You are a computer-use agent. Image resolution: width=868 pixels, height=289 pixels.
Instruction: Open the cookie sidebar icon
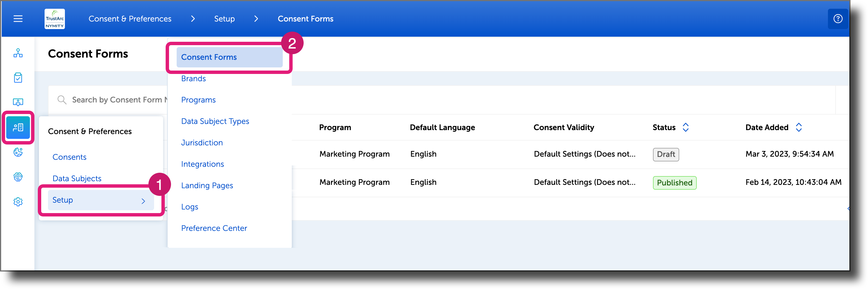18,152
